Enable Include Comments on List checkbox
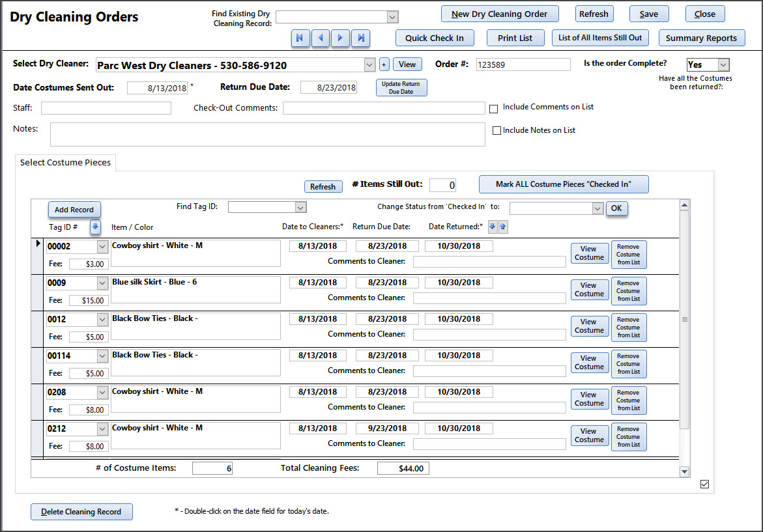 coord(494,108)
